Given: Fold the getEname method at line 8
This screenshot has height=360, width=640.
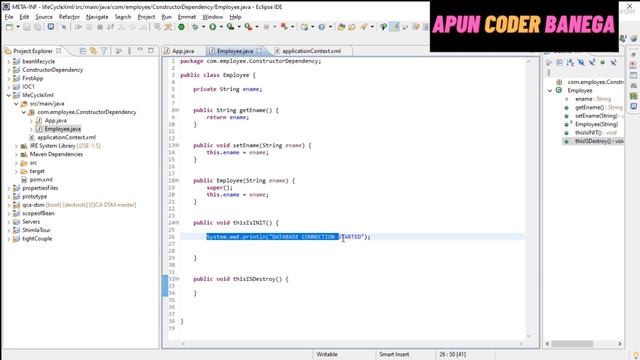Looking at the screenshot, I should [178, 110].
